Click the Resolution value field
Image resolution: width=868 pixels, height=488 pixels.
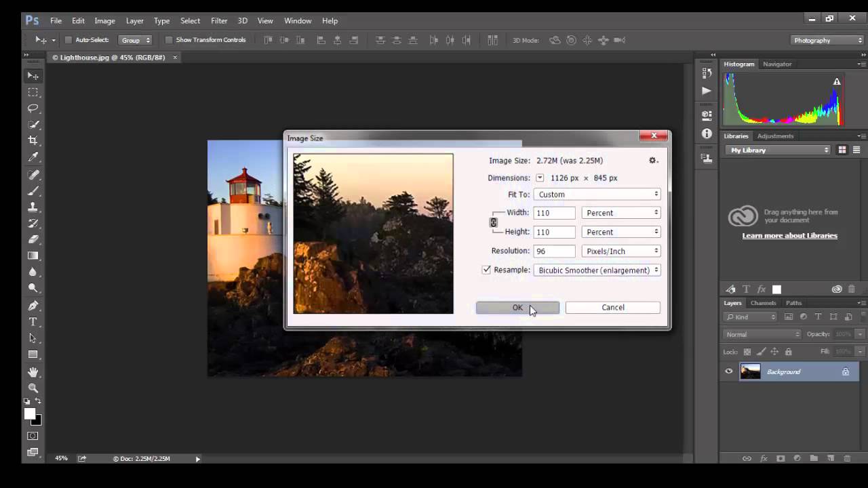pos(555,251)
